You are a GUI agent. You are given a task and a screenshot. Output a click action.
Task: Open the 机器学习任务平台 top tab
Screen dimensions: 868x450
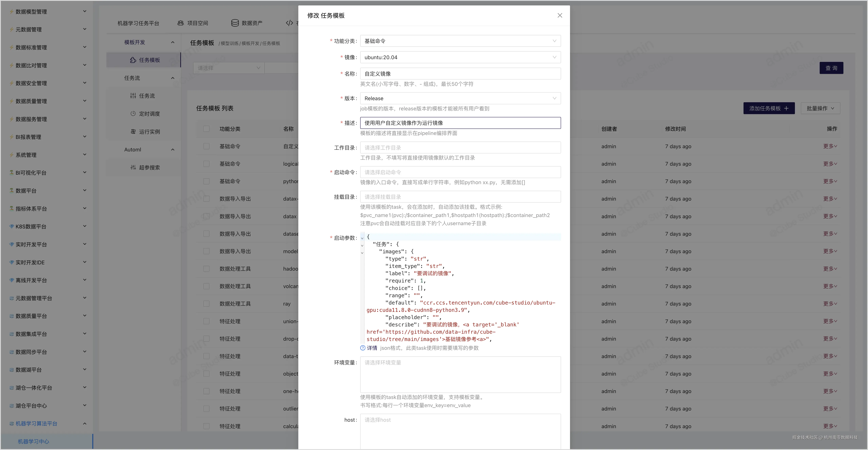click(138, 23)
